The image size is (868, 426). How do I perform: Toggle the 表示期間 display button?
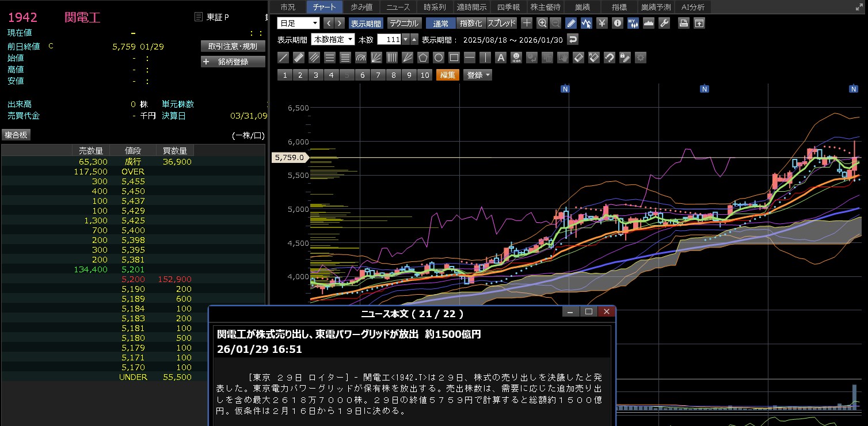(x=366, y=24)
